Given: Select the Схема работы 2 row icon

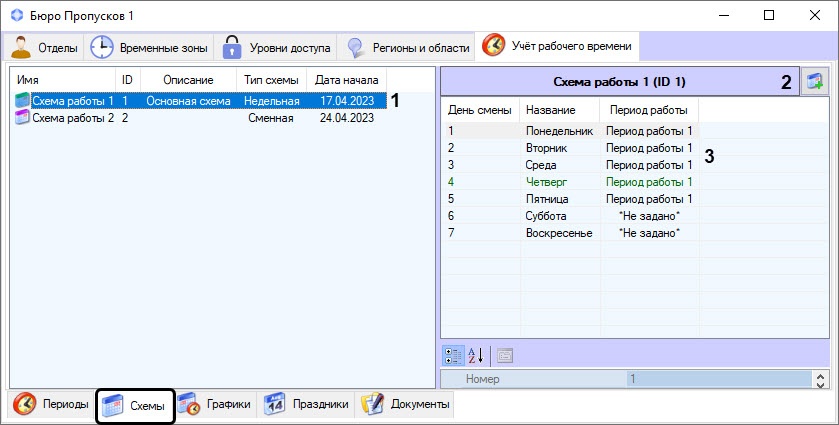Looking at the screenshot, I should coord(22,118).
